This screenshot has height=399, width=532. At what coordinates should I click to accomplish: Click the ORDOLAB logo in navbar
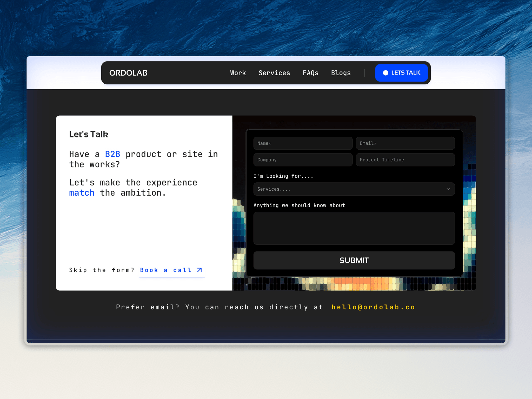pyautogui.click(x=128, y=73)
